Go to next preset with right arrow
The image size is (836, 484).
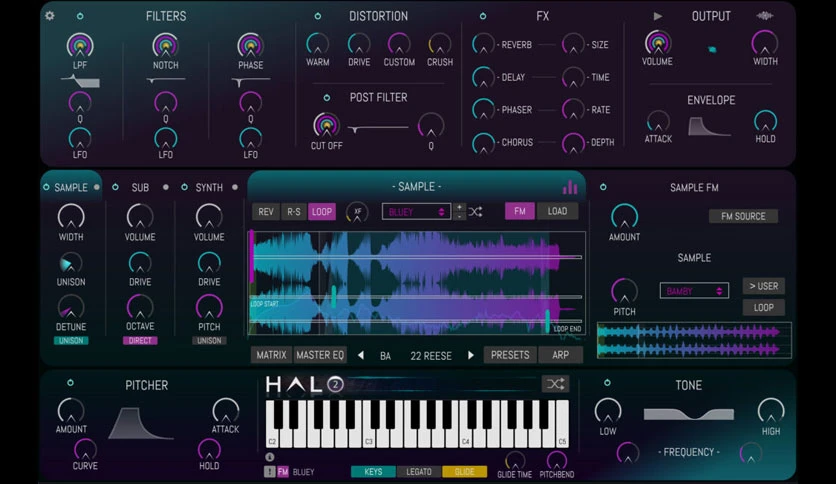[x=471, y=356]
